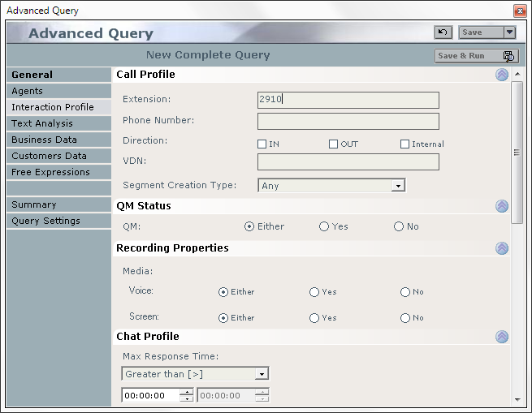Screen dimensions: 532x413
Task: Open Segment Creation Type dropdown
Action: [x=398, y=186]
